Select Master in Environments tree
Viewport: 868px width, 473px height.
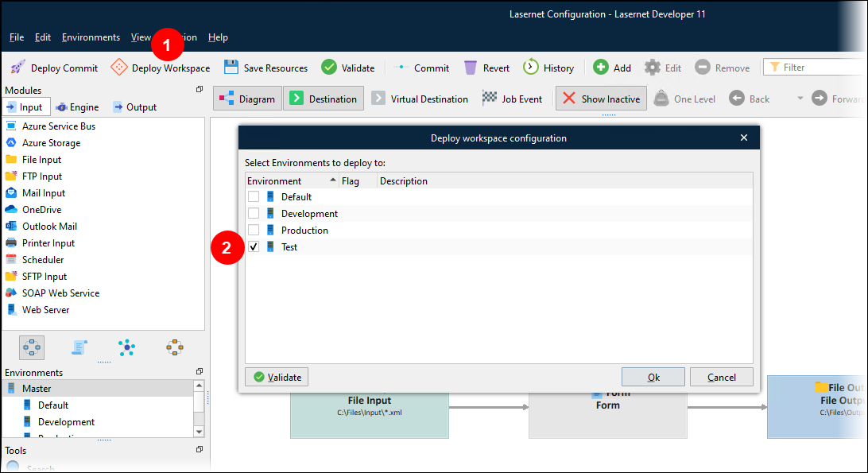click(x=98, y=388)
